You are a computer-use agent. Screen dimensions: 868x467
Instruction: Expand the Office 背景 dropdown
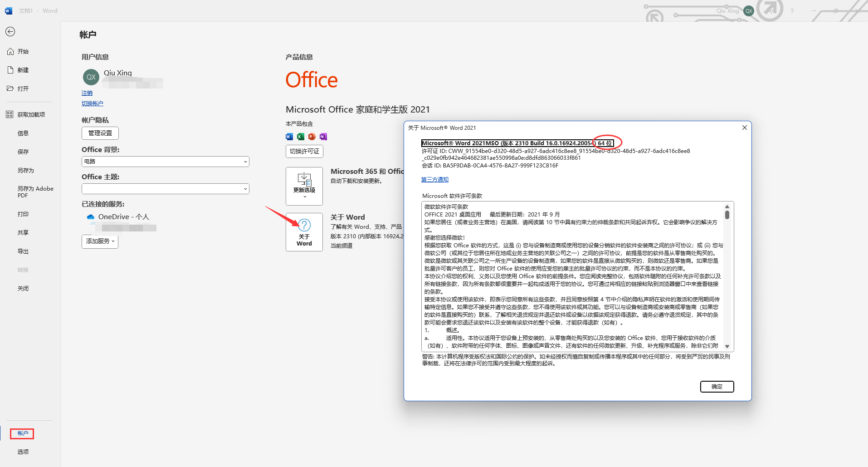tap(166, 162)
